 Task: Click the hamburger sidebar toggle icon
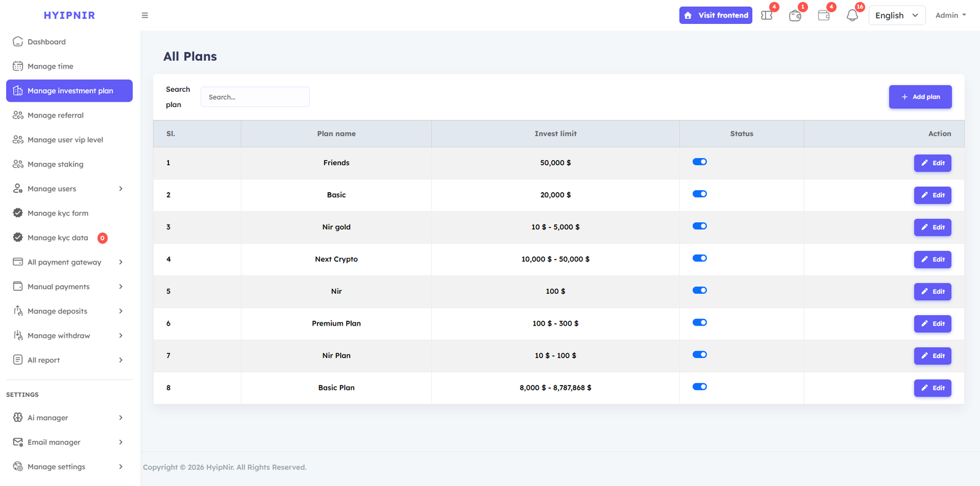coord(145,15)
